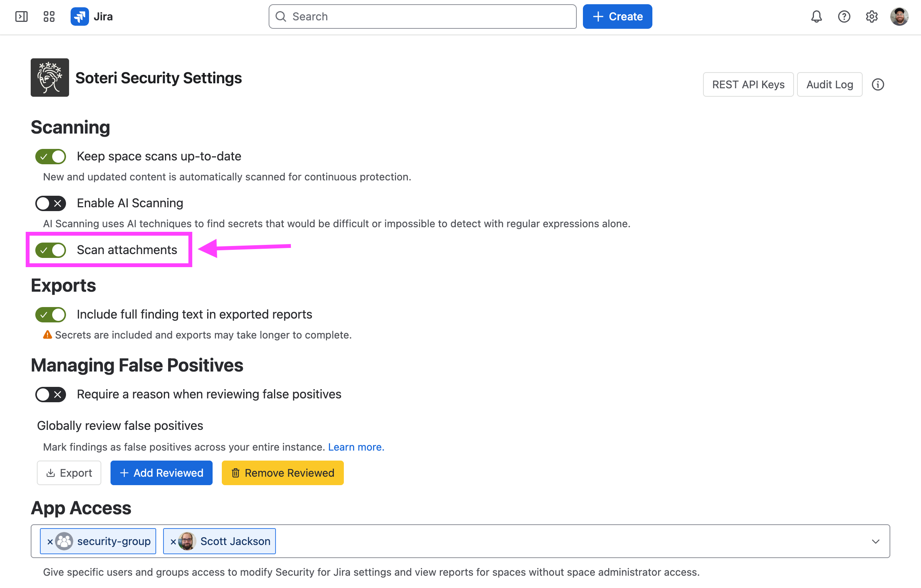Expand the App Access dropdown chevron
Viewport: 921px width, 588px height.
pyautogui.click(x=875, y=542)
